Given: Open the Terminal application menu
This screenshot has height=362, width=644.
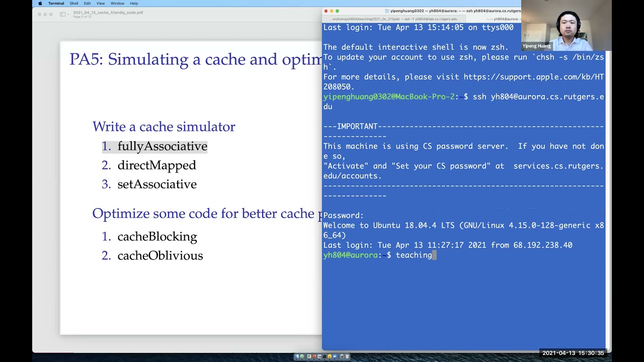Looking at the screenshot, I should click(x=56, y=3).
